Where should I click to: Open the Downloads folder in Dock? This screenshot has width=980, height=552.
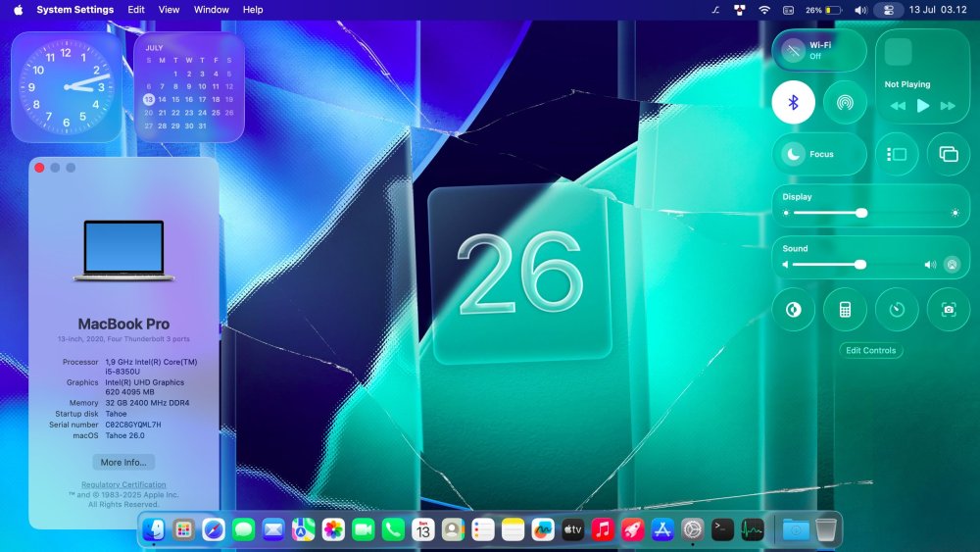click(796, 530)
